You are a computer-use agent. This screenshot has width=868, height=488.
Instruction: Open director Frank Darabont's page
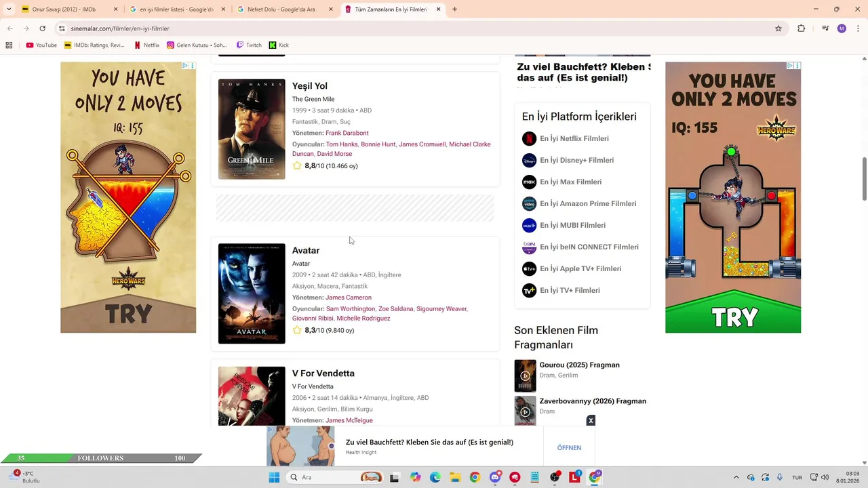click(347, 133)
